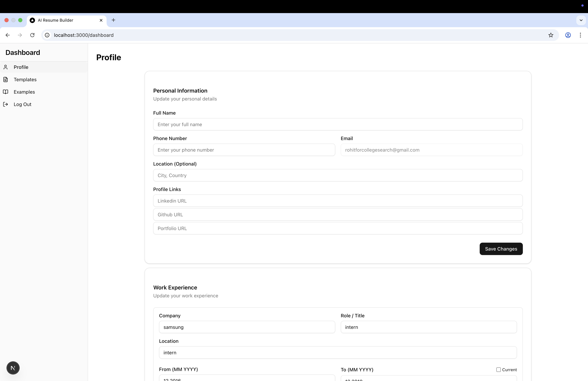The height and width of the screenshot is (381, 588).
Task: Select the AI Resume Builder tab
Action: (x=56, y=20)
